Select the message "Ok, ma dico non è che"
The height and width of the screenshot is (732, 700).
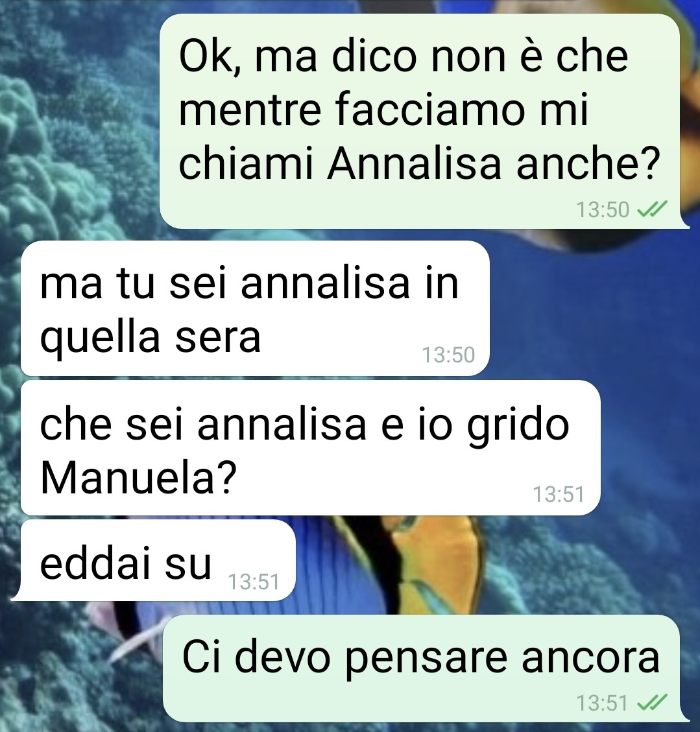click(x=420, y=121)
